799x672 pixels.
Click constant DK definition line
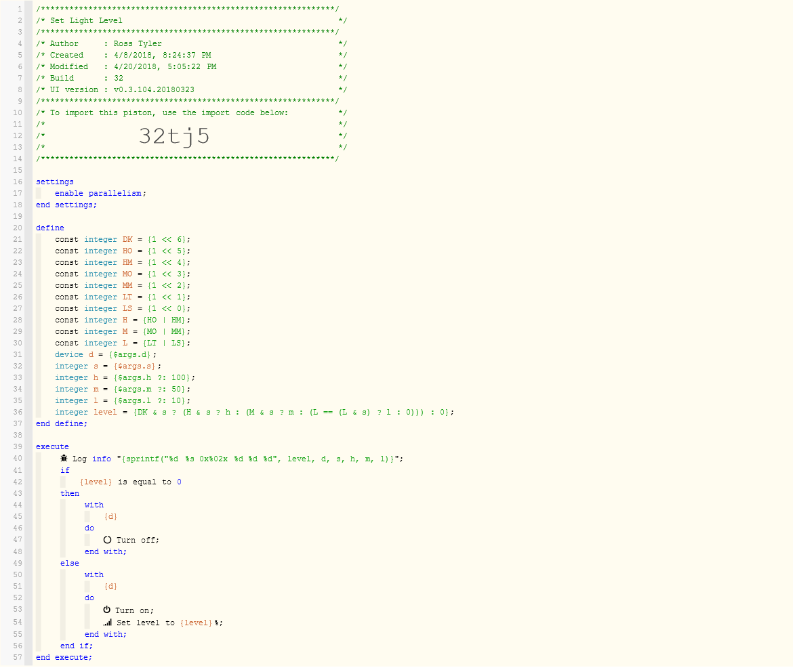coord(123,239)
